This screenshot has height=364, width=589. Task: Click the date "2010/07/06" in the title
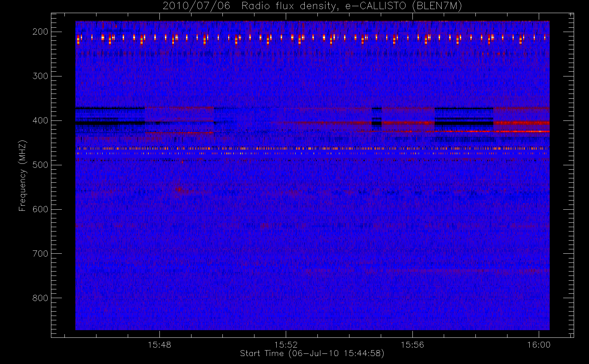pos(196,6)
